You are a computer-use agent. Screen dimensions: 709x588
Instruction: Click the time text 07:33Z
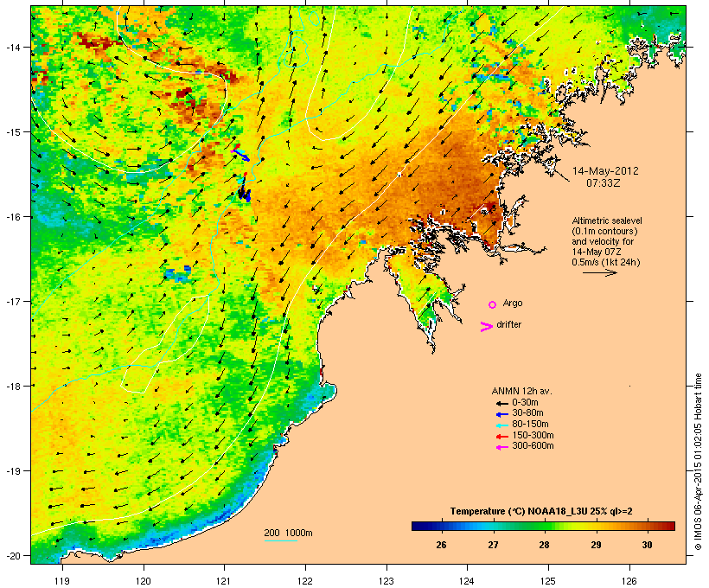coord(604,183)
